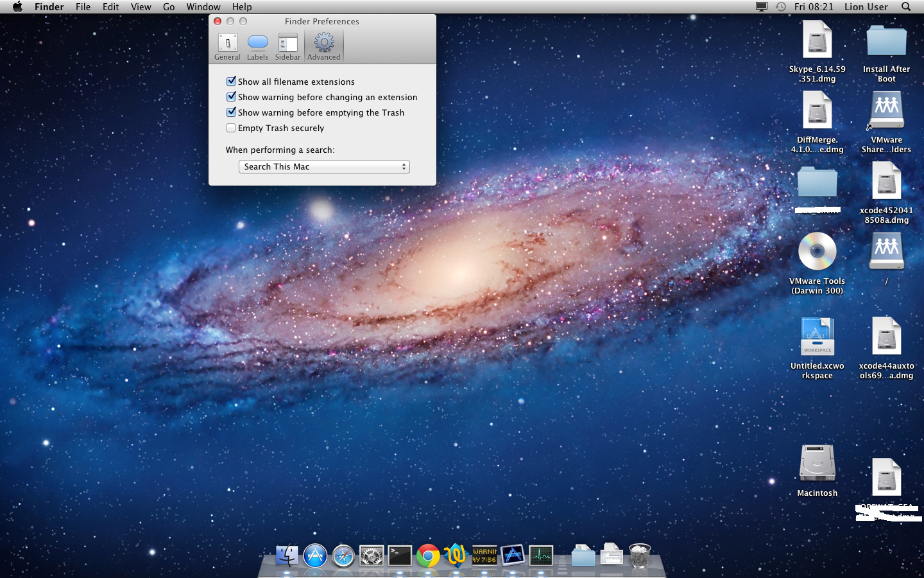Open the Labels preferences pane
This screenshot has width=924, height=578.
257,47
